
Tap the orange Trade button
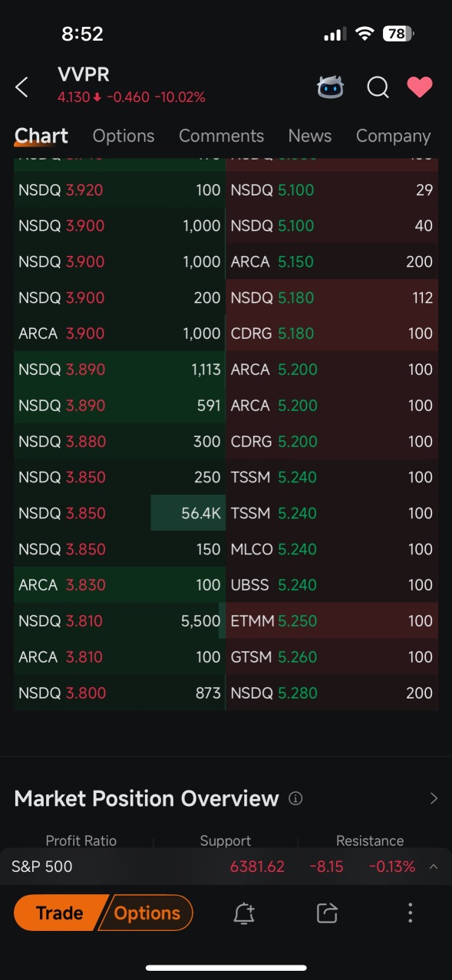[x=59, y=913]
